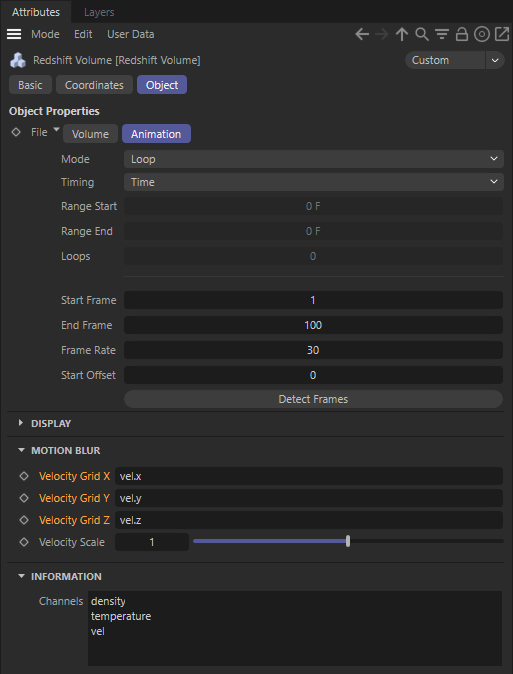
Task: Select the Coordinates tab button
Action: pos(94,85)
